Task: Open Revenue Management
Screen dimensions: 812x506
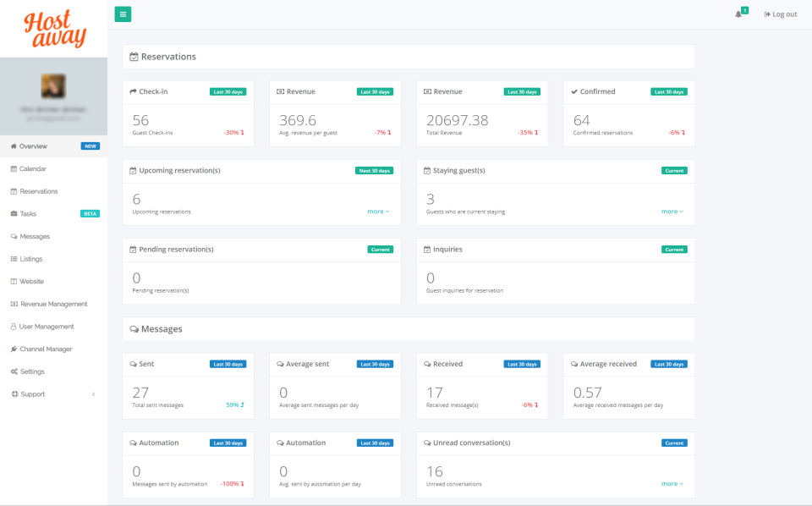Action: tap(54, 304)
